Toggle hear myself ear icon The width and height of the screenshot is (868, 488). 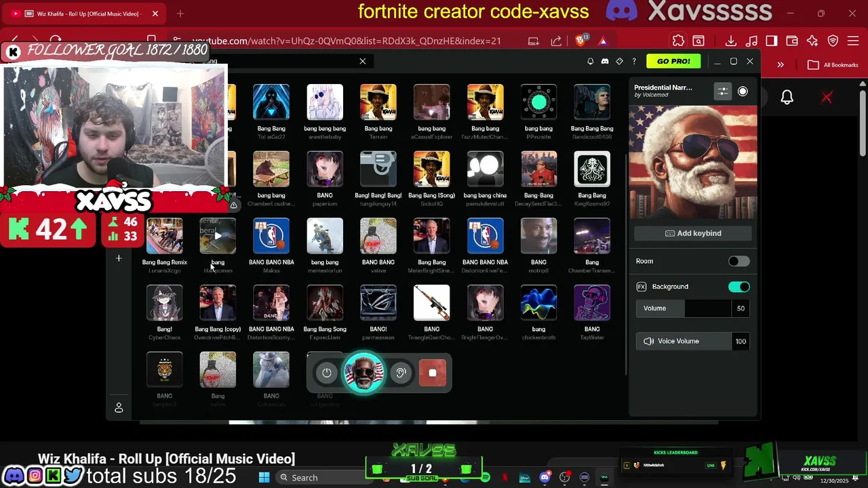[x=401, y=373]
